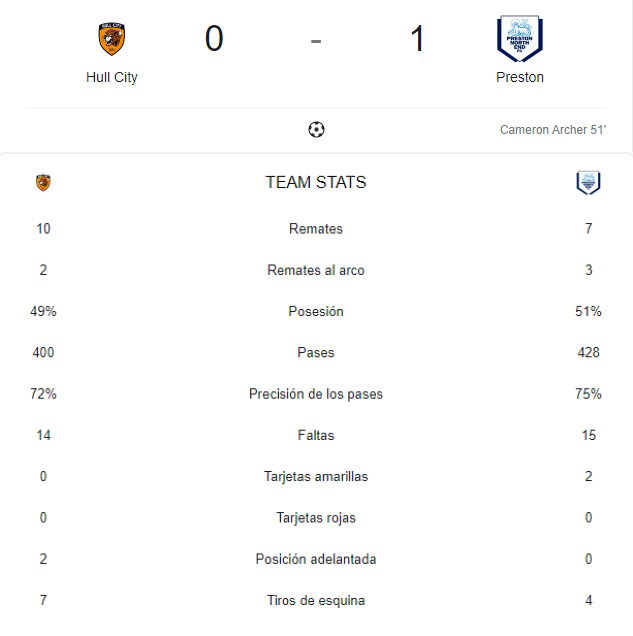The width and height of the screenshot is (633, 636).
Task: Click the soccer ball goal icon
Action: (x=316, y=130)
